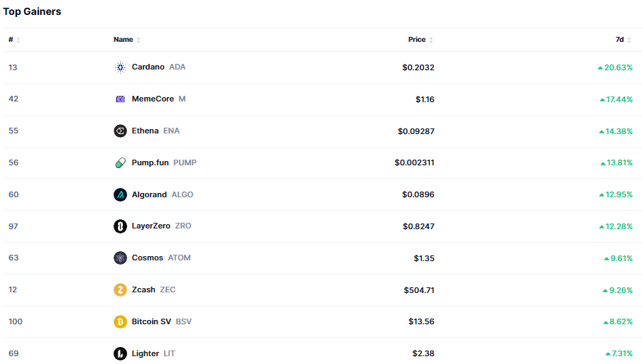642x364 pixels.
Task: Click the ENA ticker symbol
Action: [171, 131]
